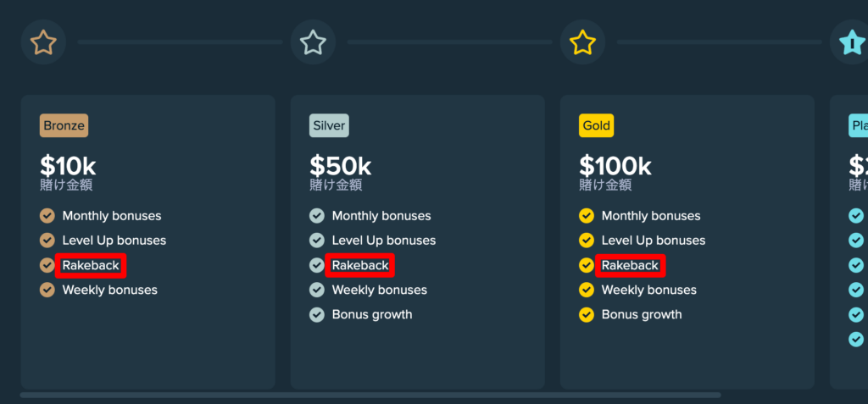Image resolution: width=868 pixels, height=404 pixels.
Task: Click Gold Level Up bonuses check icon
Action: coord(587,241)
